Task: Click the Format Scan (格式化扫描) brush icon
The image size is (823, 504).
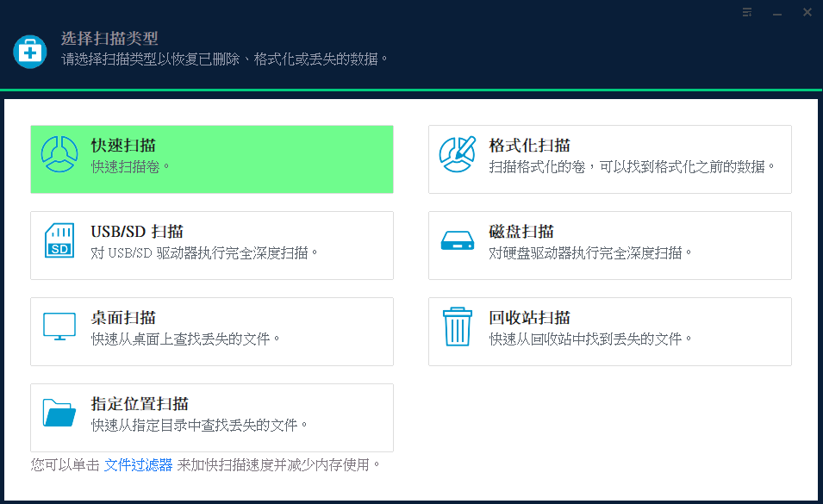Action: 458,155
